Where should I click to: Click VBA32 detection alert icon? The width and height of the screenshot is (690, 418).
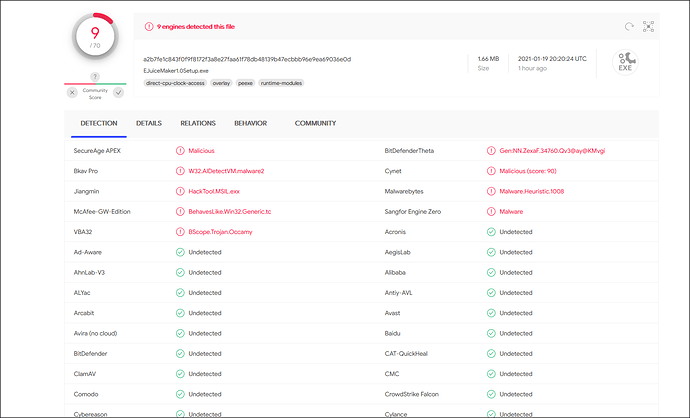(x=180, y=231)
